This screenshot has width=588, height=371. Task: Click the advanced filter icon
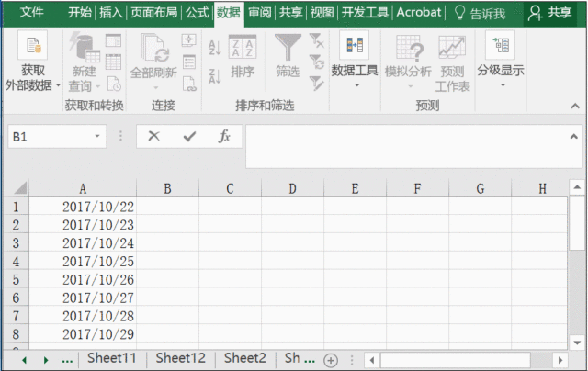316,84
